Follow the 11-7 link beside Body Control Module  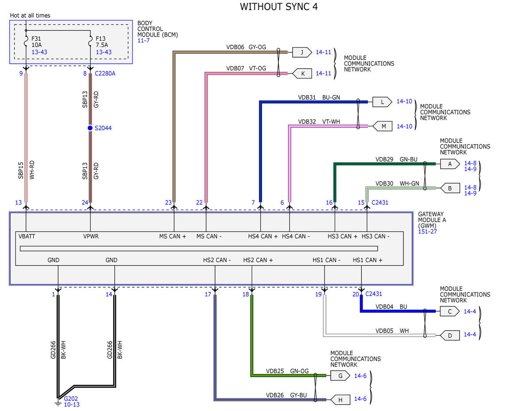point(144,40)
